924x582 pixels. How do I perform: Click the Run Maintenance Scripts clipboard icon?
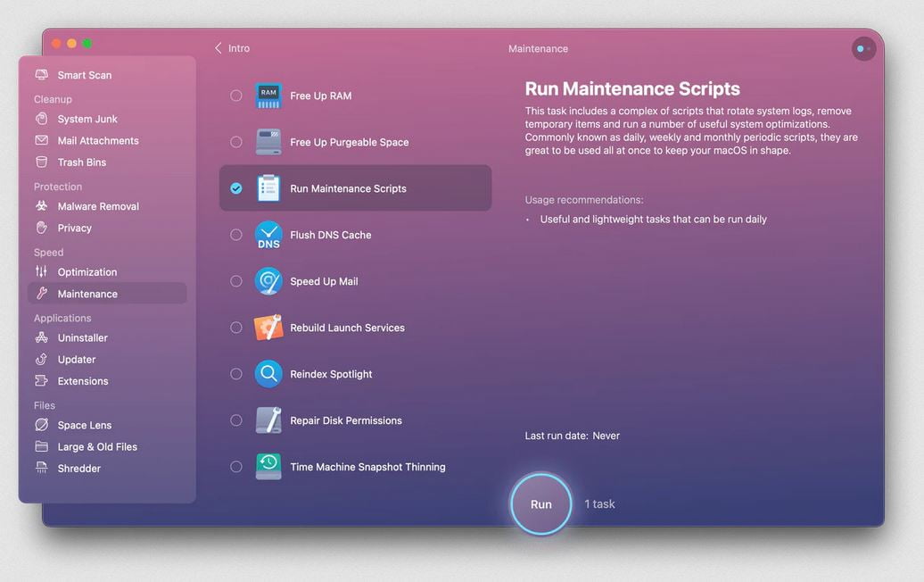(268, 188)
